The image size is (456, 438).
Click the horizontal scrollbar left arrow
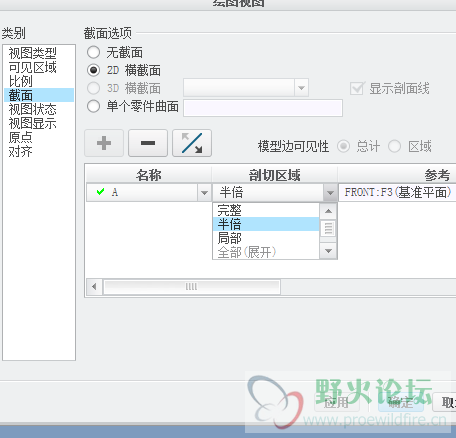pyautogui.click(x=94, y=287)
